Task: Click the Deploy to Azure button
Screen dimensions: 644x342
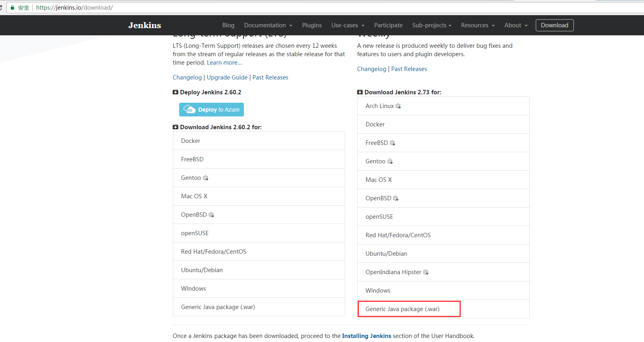Action: click(211, 110)
